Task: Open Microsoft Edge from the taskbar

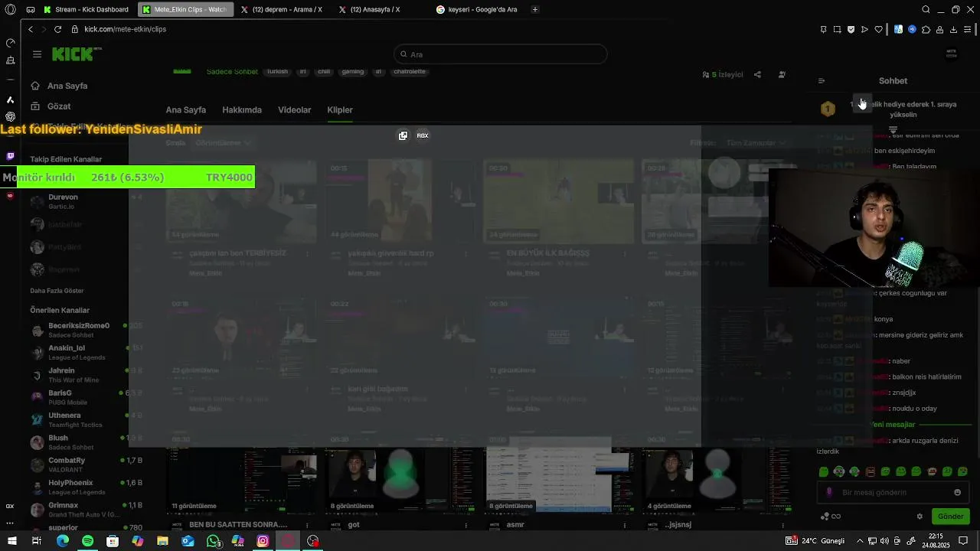Action: (63, 541)
